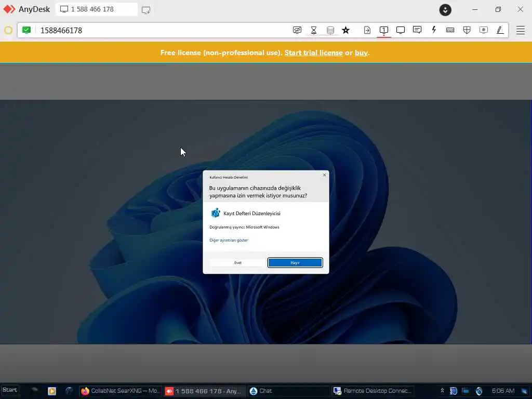Screen dimensions: 532x399
Task: Add this address to favorites with the star
Action: [345, 30]
